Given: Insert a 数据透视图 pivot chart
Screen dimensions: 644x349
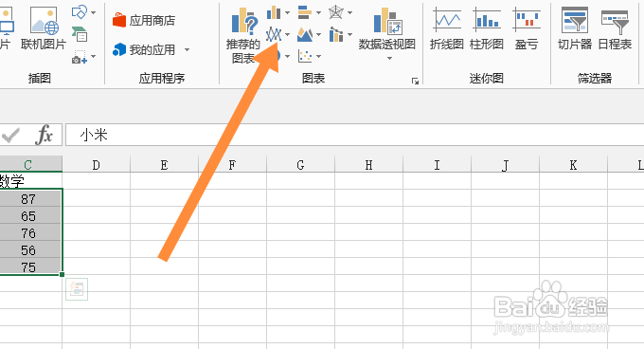Looking at the screenshot, I should [x=387, y=28].
